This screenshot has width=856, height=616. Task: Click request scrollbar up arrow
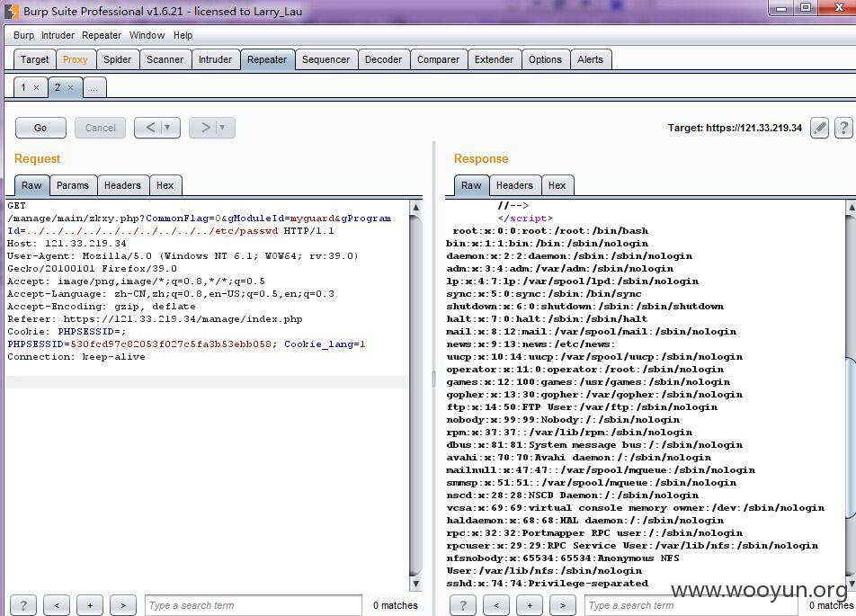click(x=416, y=208)
